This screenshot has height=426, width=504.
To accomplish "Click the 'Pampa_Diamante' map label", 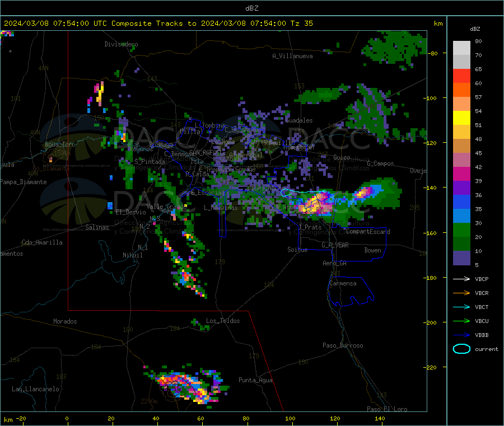I will pyautogui.click(x=23, y=182).
